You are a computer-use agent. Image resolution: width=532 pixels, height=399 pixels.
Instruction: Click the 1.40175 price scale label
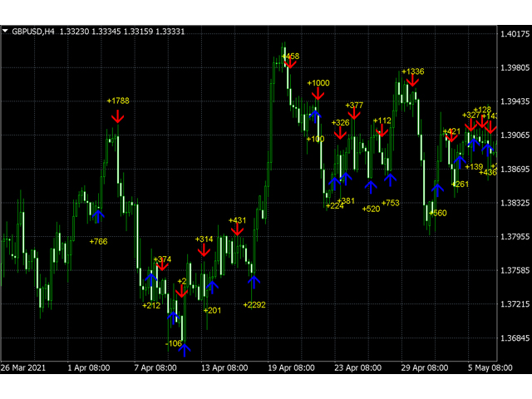click(515, 34)
